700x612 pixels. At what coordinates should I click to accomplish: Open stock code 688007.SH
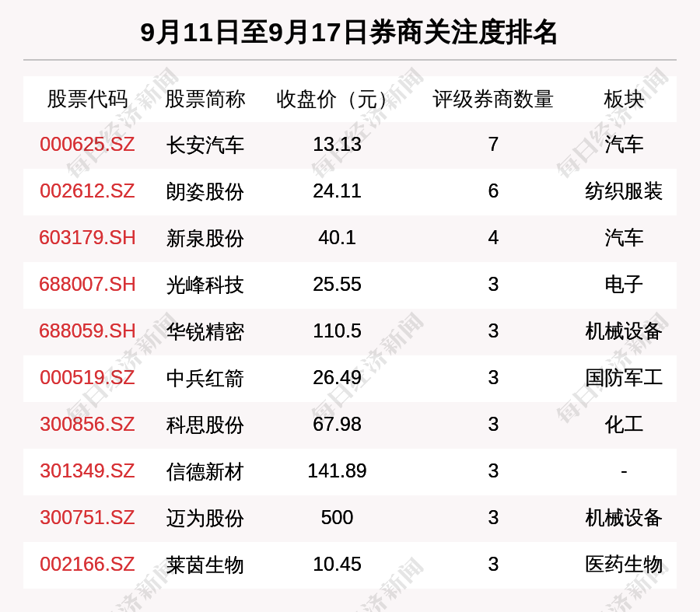[87, 285]
